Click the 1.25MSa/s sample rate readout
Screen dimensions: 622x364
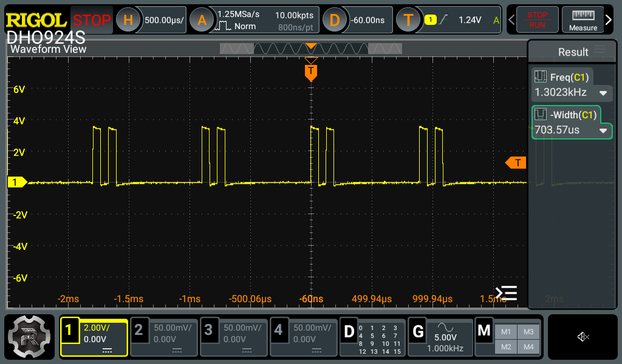click(x=238, y=15)
